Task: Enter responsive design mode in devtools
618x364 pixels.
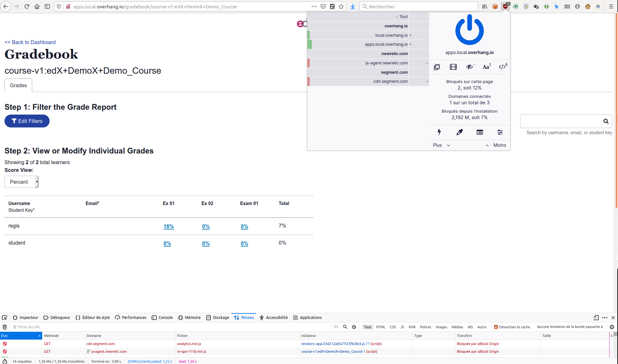Action: tap(596, 318)
